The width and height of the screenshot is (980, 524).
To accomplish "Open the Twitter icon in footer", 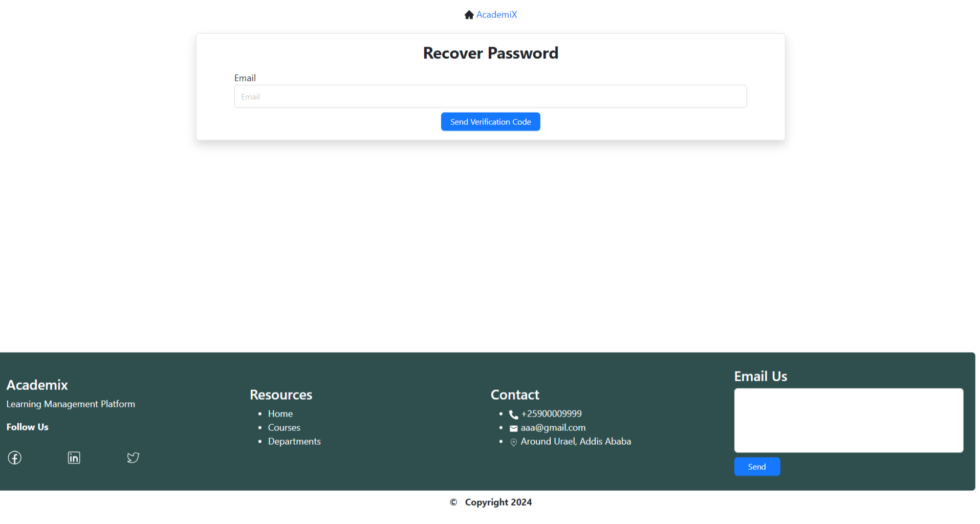I will pos(133,457).
